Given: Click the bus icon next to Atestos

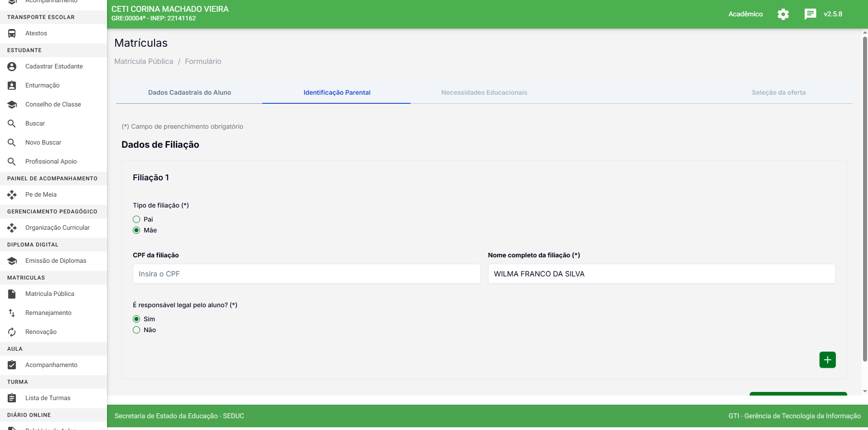Looking at the screenshot, I should (x=12, y=33).
